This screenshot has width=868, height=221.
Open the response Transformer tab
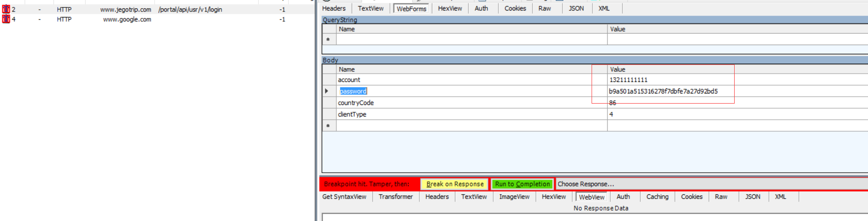pyautogui.click(x=395, y=197)
